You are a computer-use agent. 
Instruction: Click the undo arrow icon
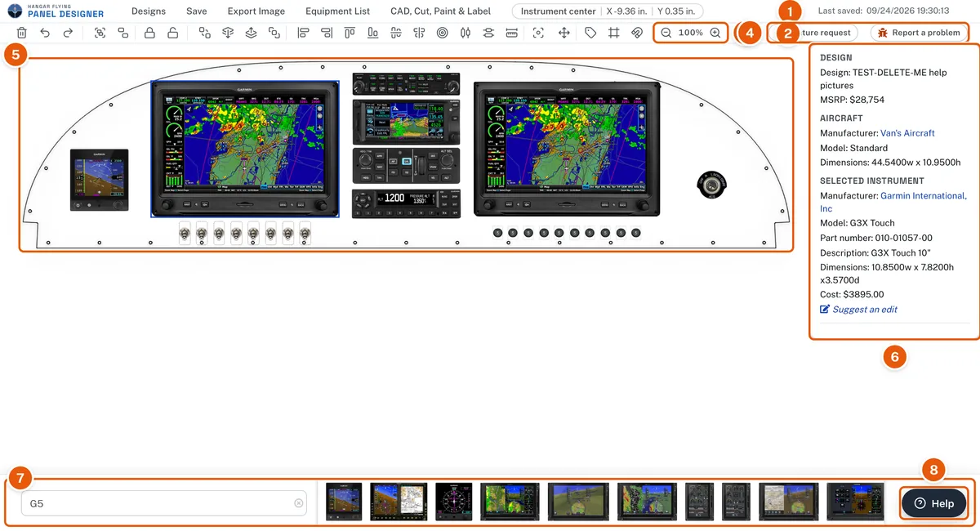point(45,33)
